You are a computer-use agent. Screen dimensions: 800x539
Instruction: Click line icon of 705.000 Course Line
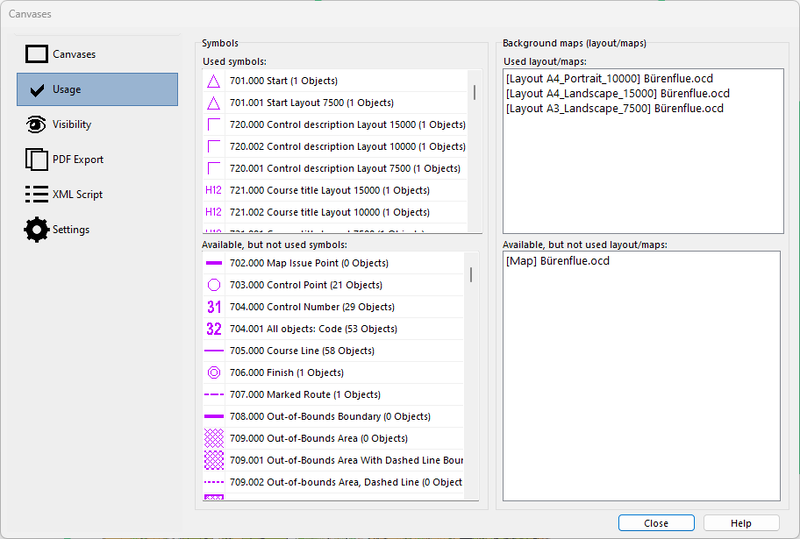click(x=214, y=351)
